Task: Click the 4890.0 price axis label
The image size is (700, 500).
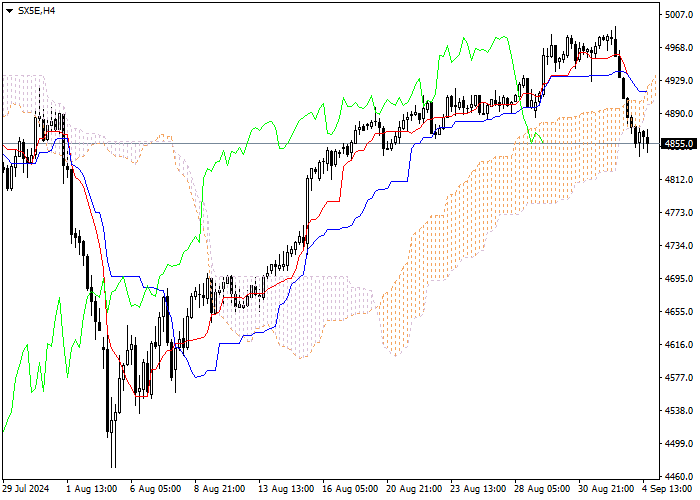Action: click(679, 114)
